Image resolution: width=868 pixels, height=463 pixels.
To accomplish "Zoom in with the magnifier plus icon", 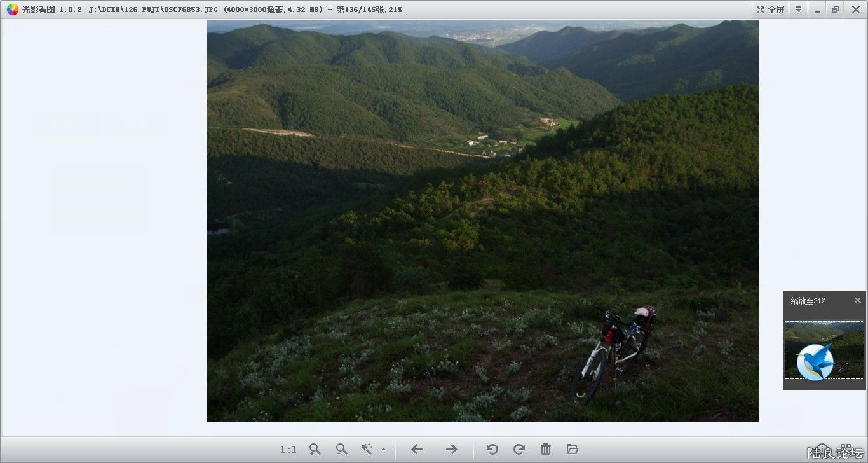I will (x=315, y=449).
